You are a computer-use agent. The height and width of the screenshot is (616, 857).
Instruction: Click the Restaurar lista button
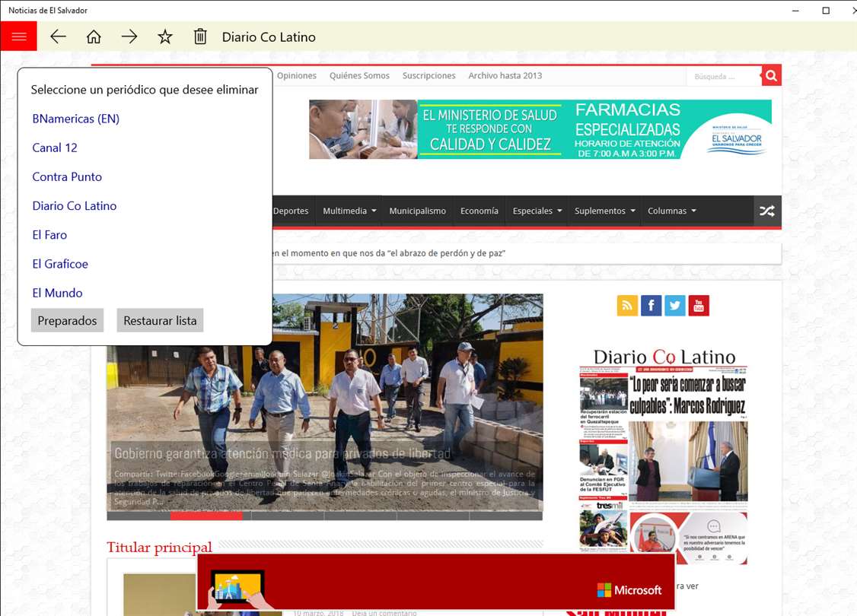coord(160,321)
